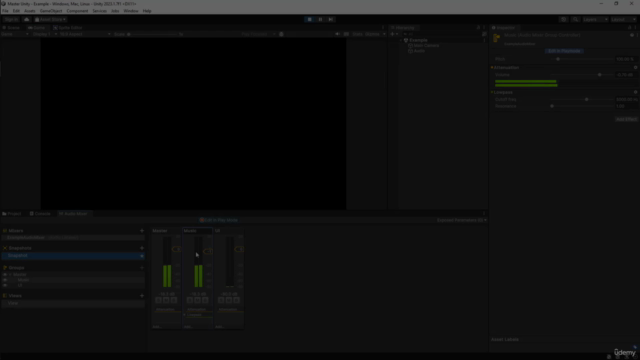Mute the UI mixer strip
640x360 pixels.
pos(229,300)
